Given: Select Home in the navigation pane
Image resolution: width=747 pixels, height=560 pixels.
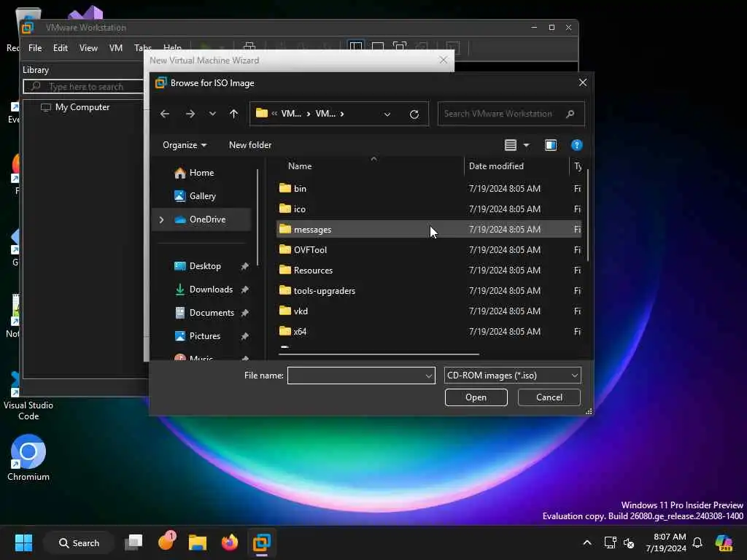Looking at the screenshot, I should [201, 173].
